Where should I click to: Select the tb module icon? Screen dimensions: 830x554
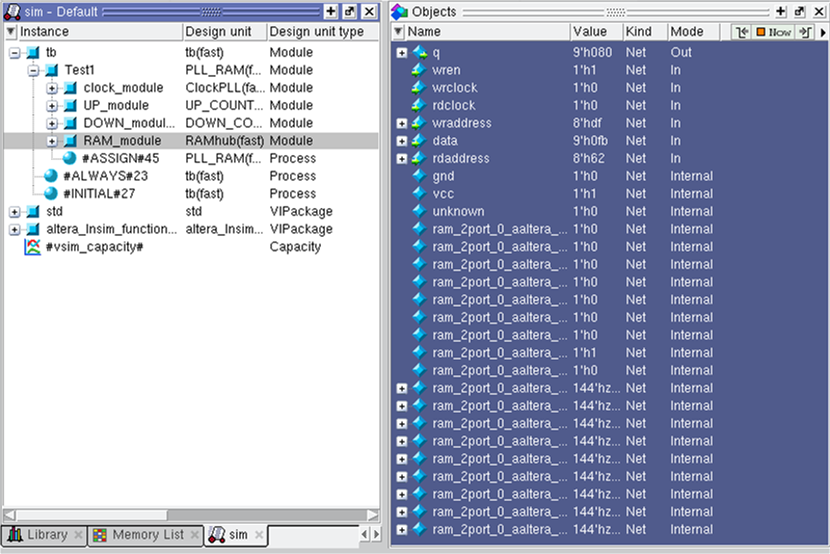[33, 52]
